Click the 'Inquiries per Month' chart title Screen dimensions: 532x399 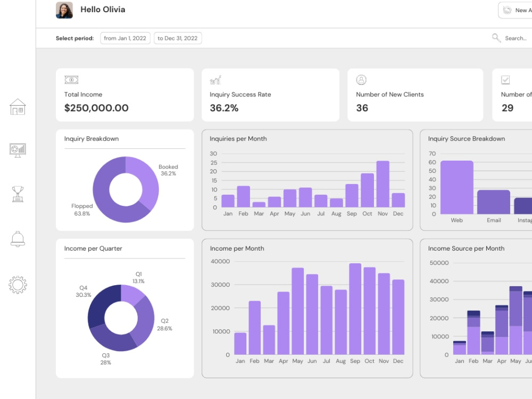tap(238, 139)
